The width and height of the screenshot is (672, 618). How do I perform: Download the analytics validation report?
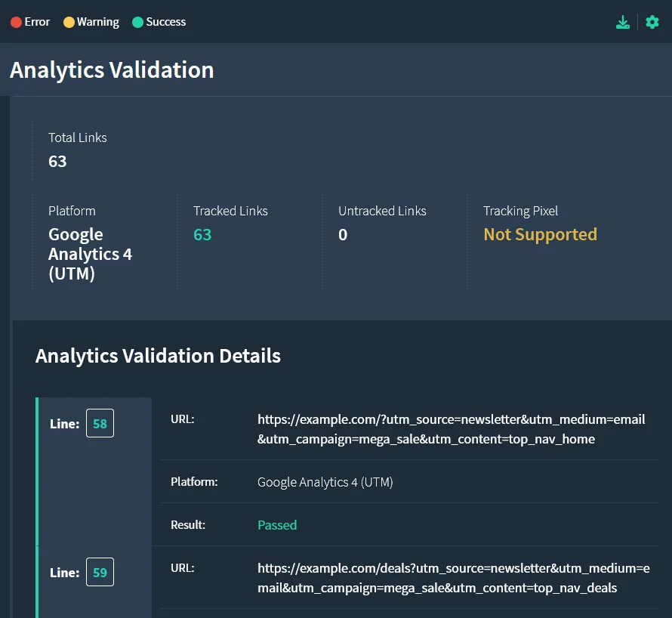[x=622, y=21]
